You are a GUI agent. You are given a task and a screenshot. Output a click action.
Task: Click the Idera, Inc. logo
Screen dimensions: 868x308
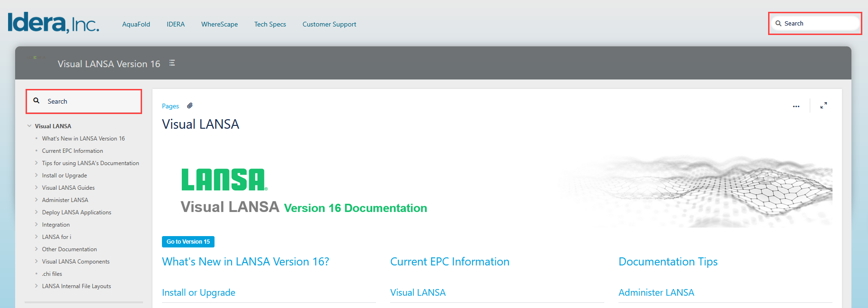click(53, 23)
